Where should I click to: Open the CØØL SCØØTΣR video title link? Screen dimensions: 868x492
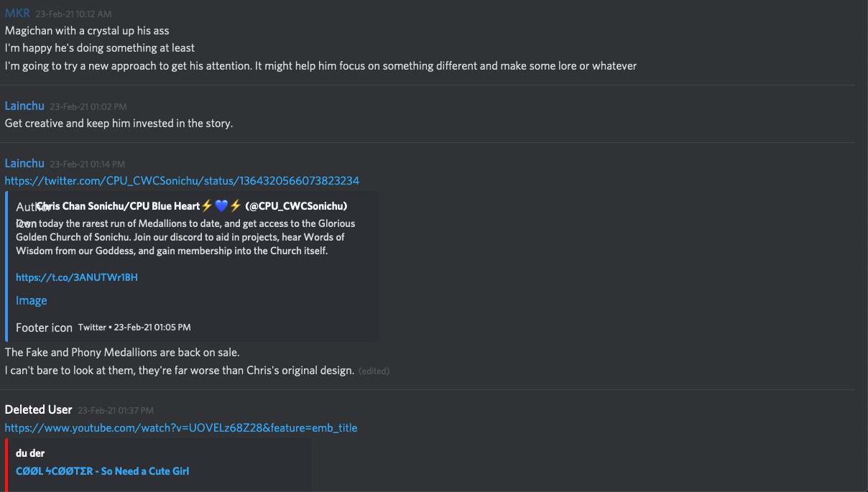click(103, 471)
